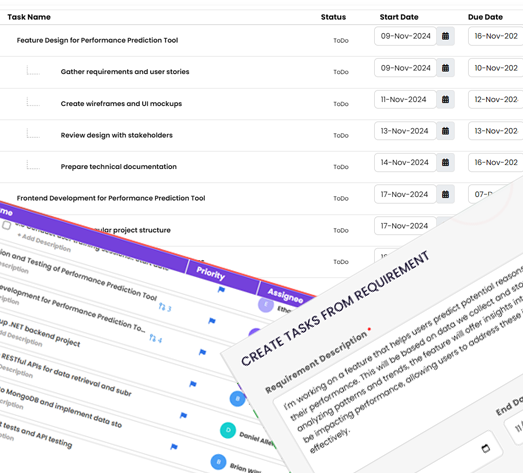Click the Task Name column header

pyautogui.click(x=29, y=17)
